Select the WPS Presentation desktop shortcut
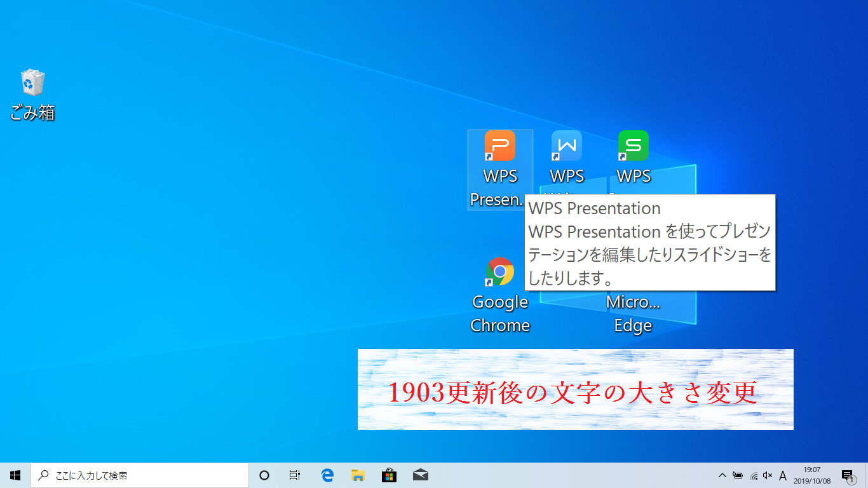This screenshot has height=488, width=868. [x=500, y=170]
